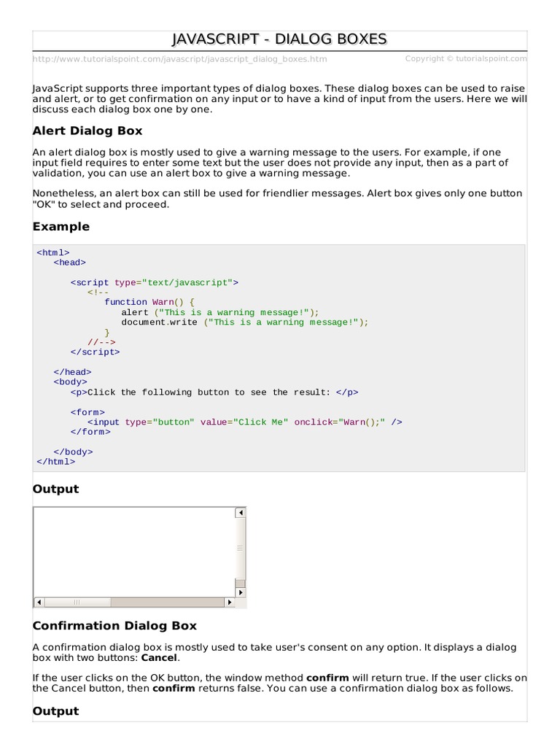Click the output frame's vertical scrollbar lower arrow
Screen dimensions: 560x747
point(241,592)
